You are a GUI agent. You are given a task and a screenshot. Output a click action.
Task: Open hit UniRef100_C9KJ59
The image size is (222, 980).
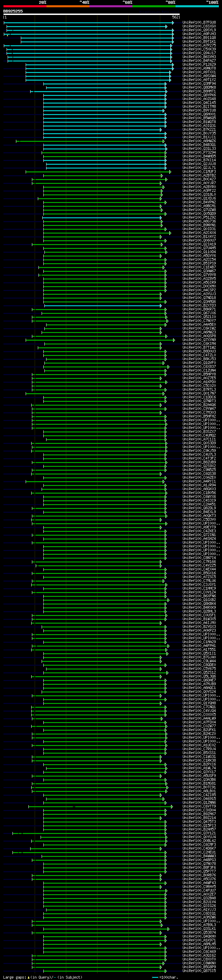199,451
